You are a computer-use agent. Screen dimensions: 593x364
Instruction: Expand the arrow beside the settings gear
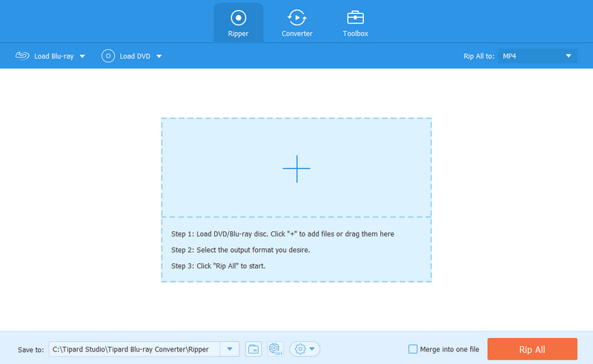point(312,349)
